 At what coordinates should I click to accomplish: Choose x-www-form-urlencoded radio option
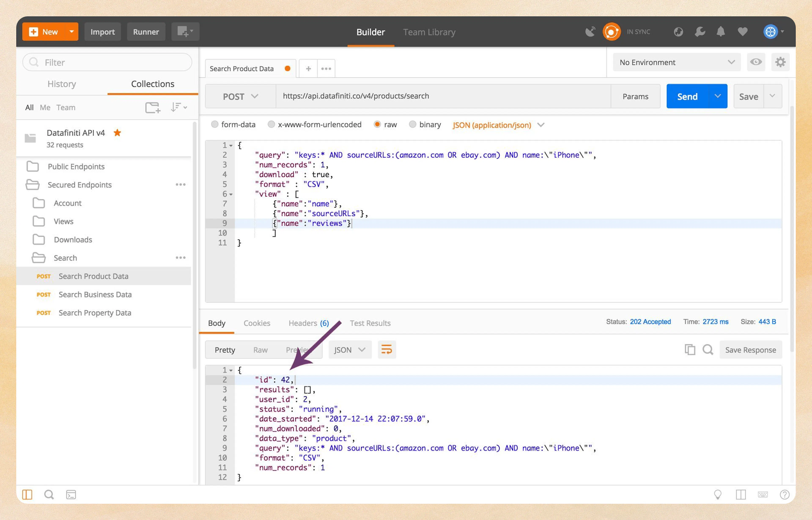click(x=271, y=125)
